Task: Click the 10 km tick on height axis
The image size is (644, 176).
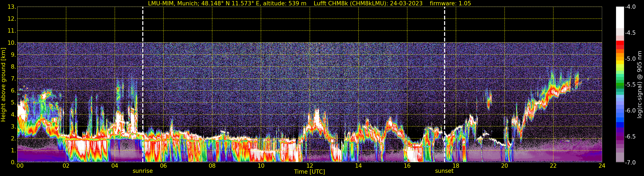Action: pyautogui.click(x=11, y=43)
